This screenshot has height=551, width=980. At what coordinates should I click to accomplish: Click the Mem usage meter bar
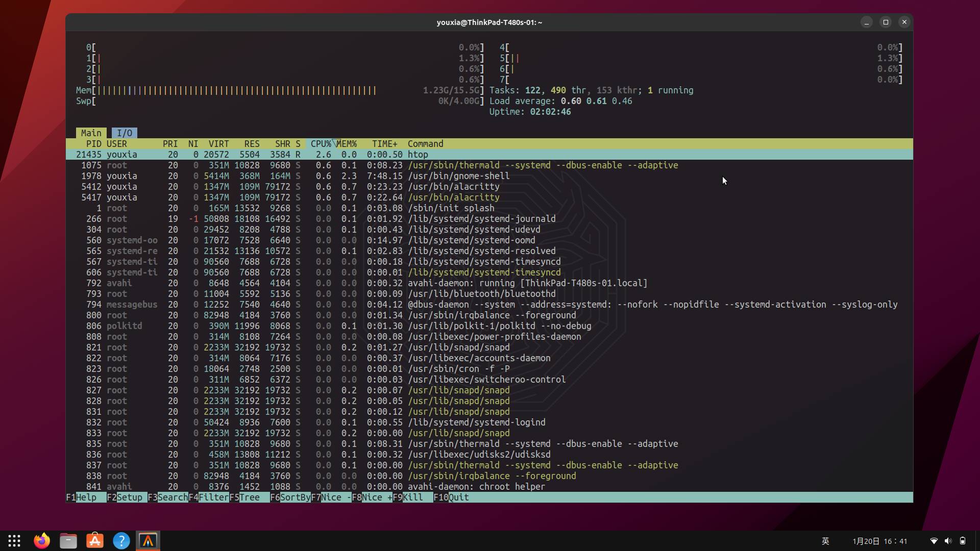pos(280,90)
